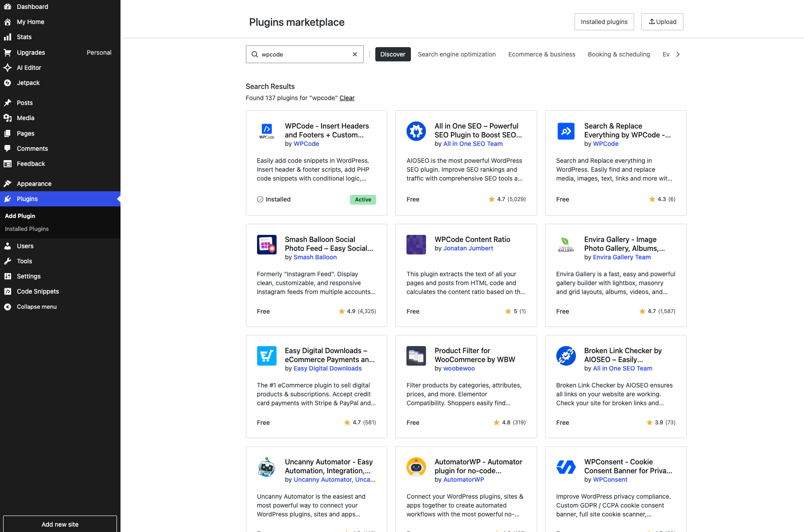Select the Appearance paintbrush icon
Viewport: 804px width, 532px height.
point(8,183)
